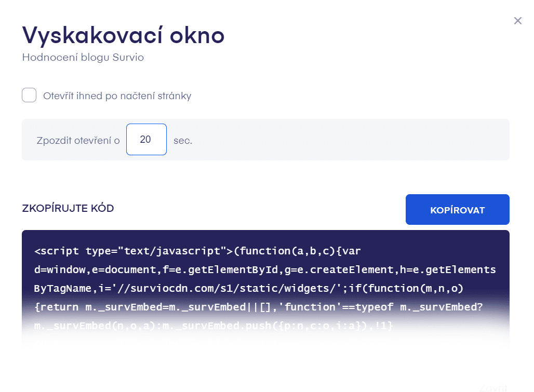Click the 'Zpozdit otevření o' label

point(78,140)
